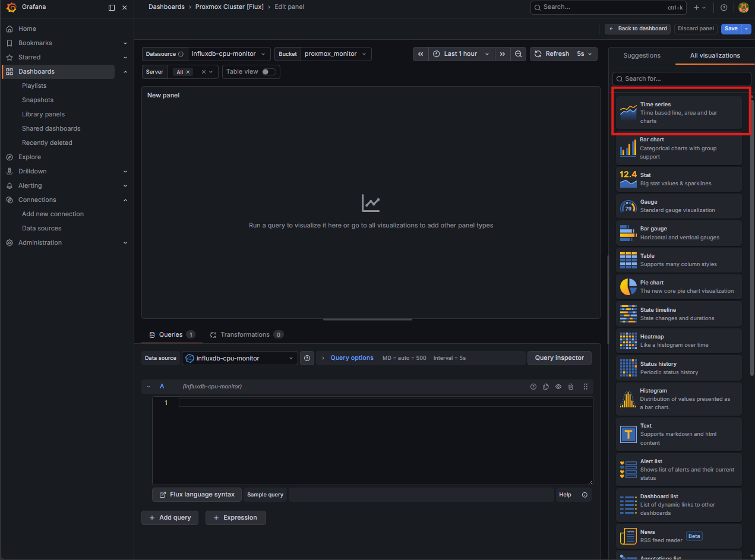Select the Time series visualization
This screenshot has width=755, height=560.
679,112
